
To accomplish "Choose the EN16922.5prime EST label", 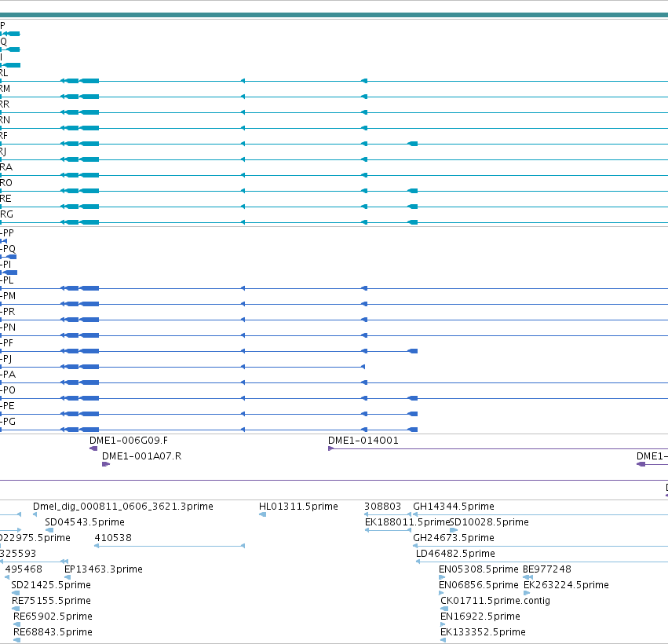I will point(480,617).
